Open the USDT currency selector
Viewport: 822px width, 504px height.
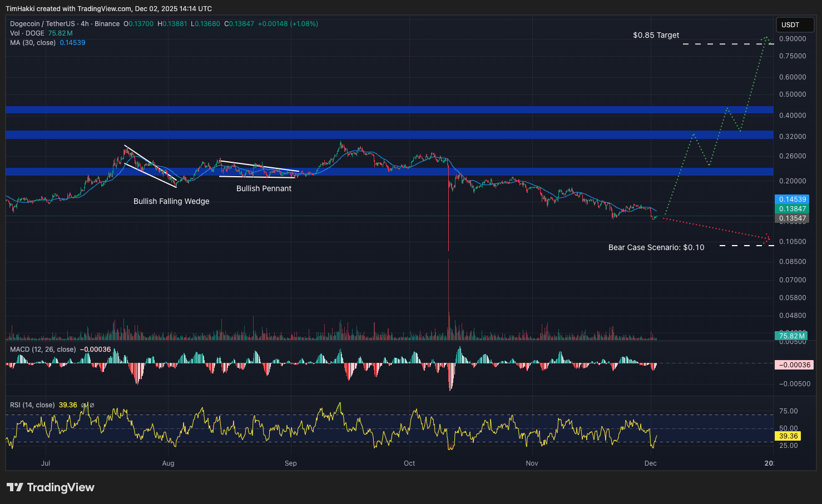(x=795, y=25)
